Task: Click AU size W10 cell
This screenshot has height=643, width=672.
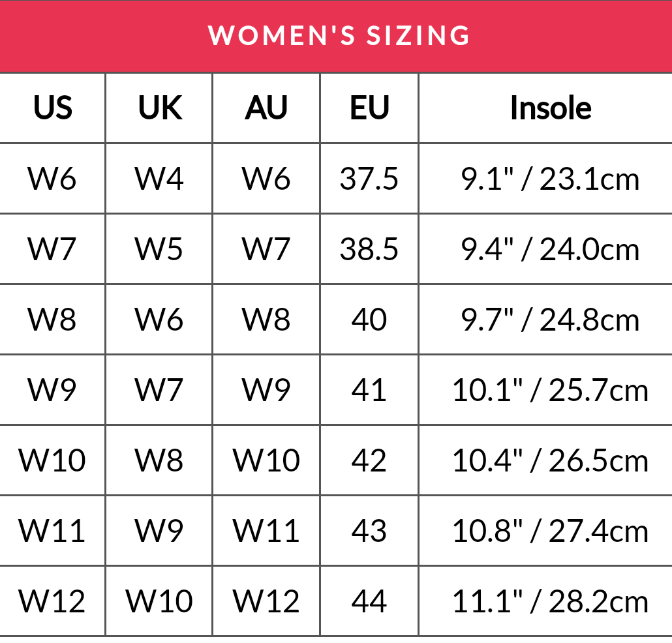Action: (x=266, y=460)
